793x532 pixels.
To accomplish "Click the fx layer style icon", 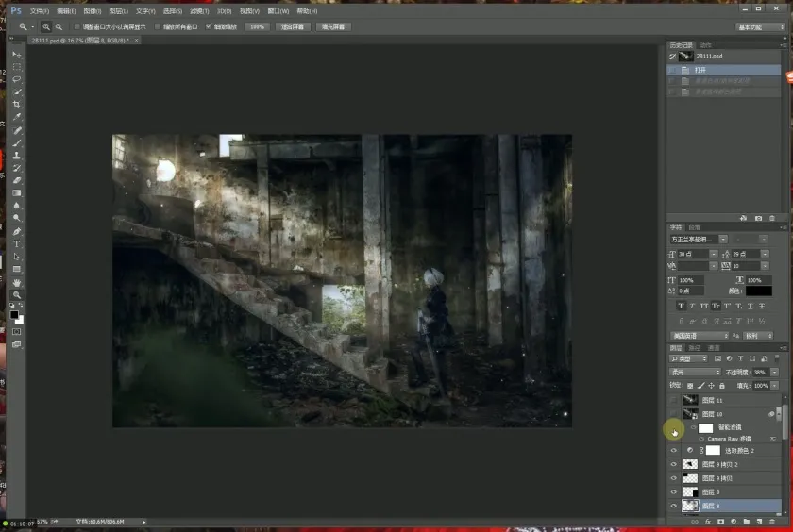I will click(x=707, y=521).
